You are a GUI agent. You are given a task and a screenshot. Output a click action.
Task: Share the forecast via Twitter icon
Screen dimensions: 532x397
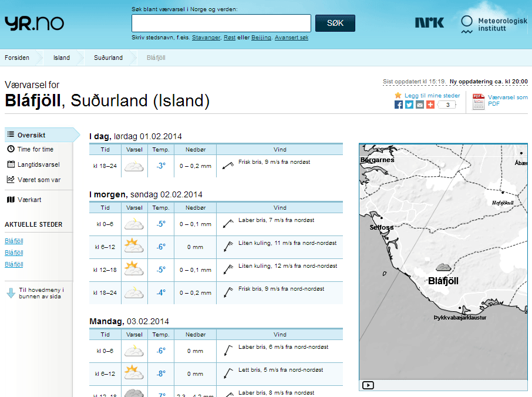409,105
